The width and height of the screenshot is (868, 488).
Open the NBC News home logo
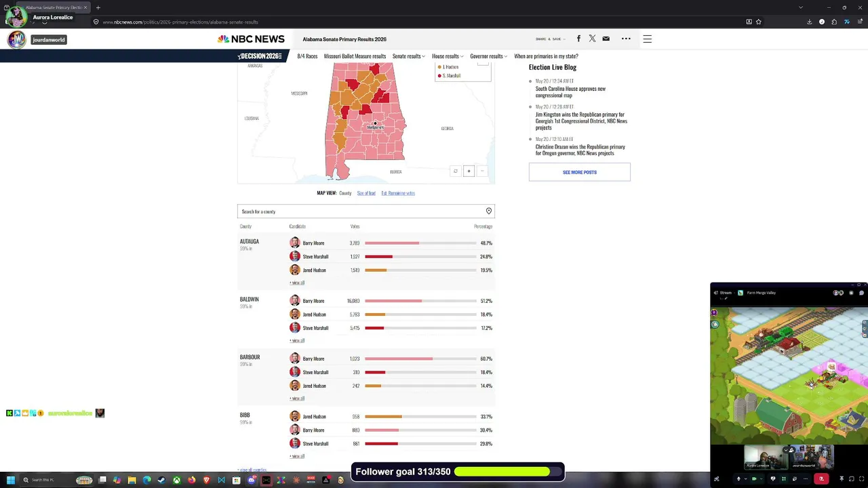pyautogui.click(x=251, y=39)
